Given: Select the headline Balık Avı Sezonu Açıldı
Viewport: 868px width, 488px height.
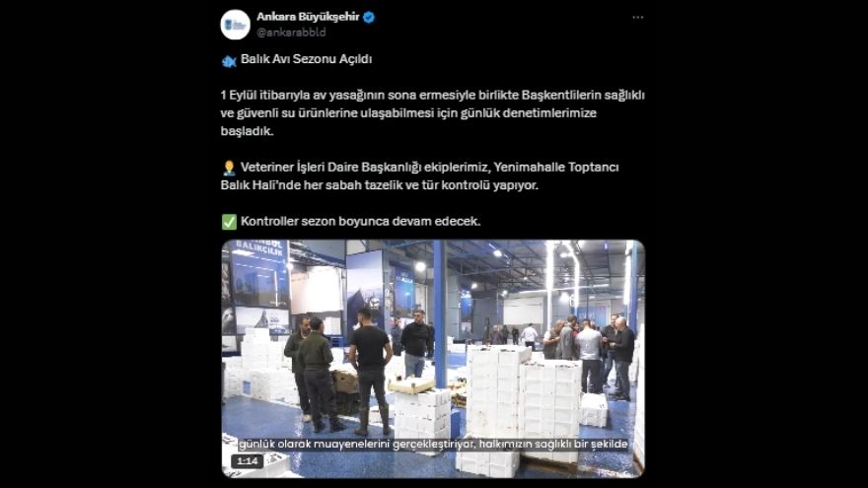Looking at the screenshot, I should [x=306, y=59].
